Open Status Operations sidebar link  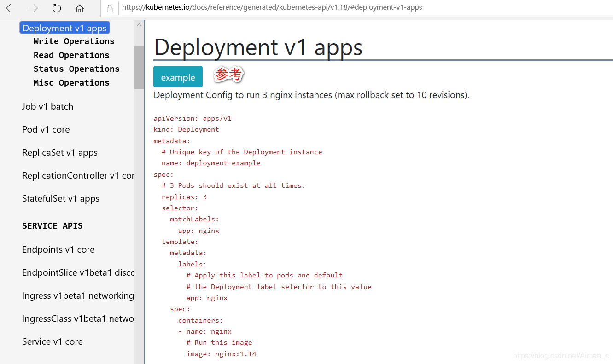click(76, 69)
